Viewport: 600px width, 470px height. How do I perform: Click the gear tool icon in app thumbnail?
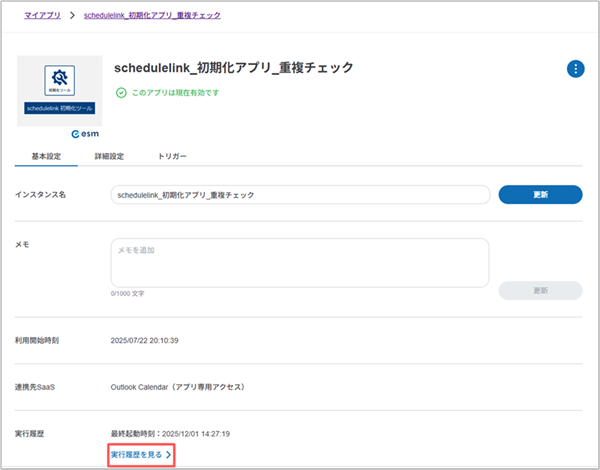(x=59, y=80)
